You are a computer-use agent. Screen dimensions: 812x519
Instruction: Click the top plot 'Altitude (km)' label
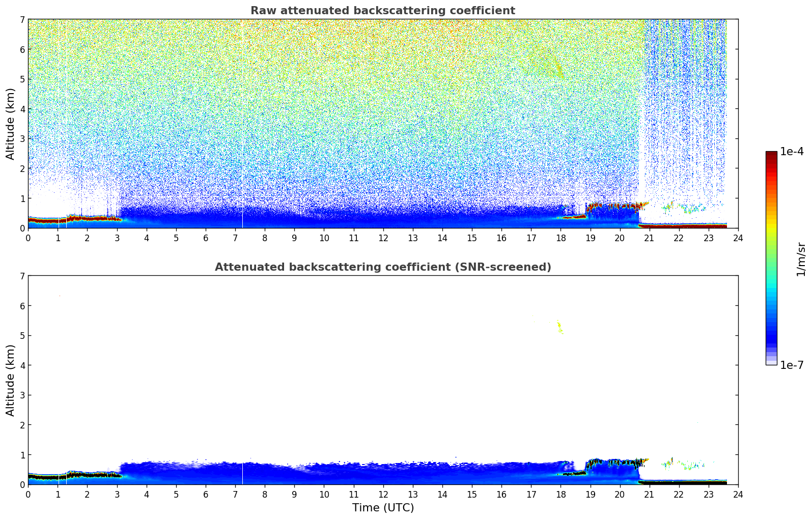click(11, 124)
